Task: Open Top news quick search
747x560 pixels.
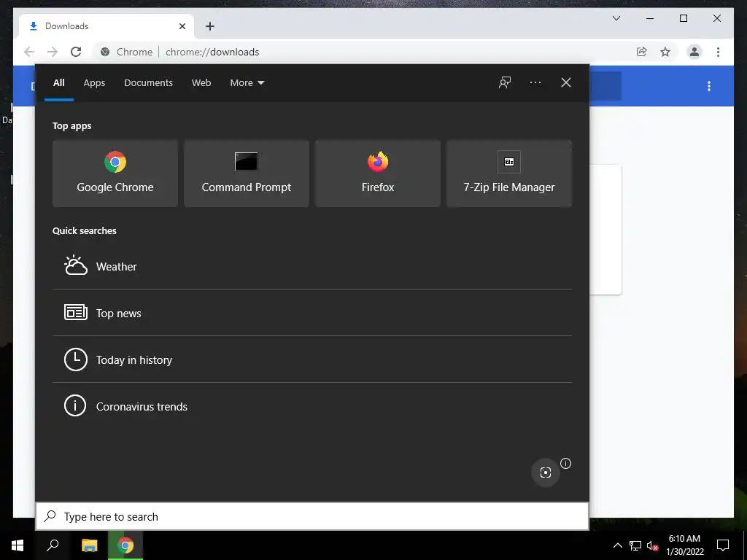Action: pos(312,313)
